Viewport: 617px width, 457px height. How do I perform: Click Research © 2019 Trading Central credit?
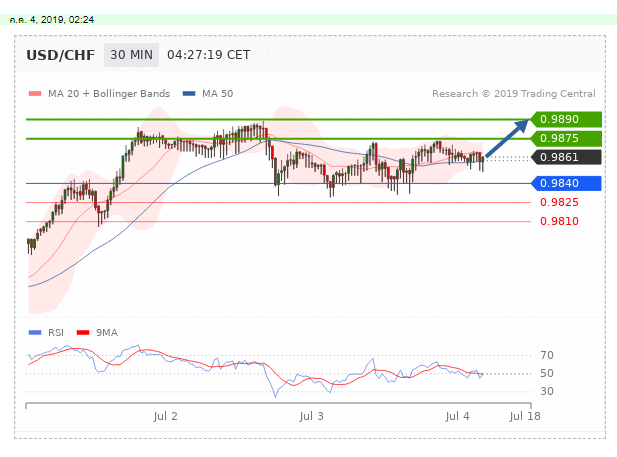[x=514, y=94]
